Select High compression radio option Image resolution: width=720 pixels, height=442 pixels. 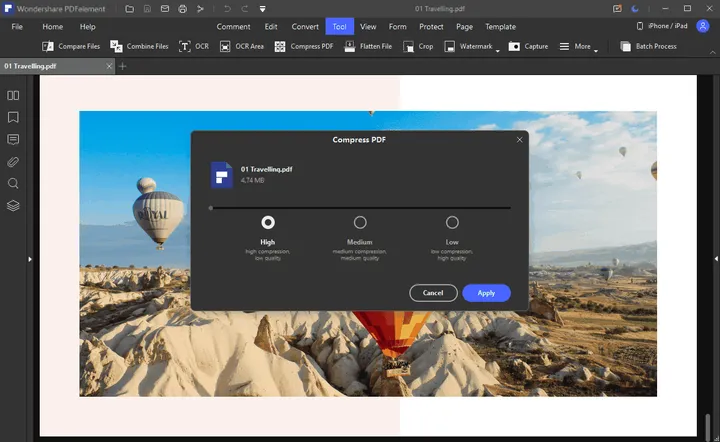pyautogui.click(x=268, y=222)
